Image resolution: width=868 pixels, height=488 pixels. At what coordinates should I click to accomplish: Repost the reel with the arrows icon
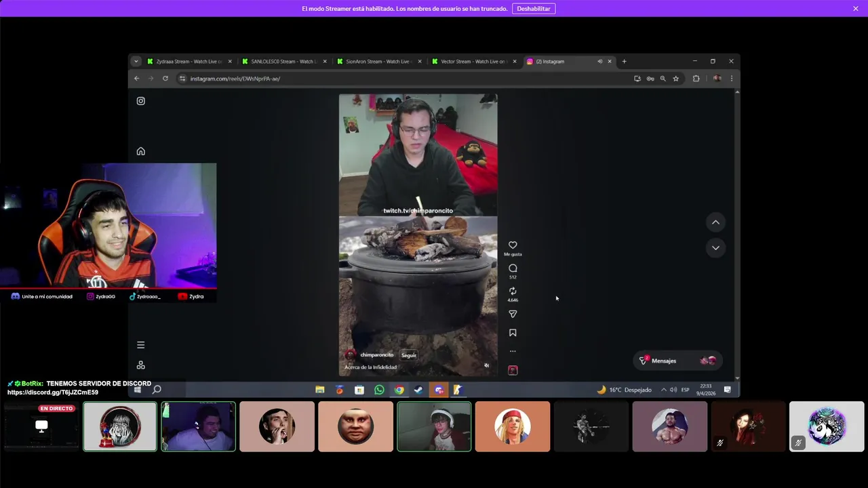(x=513, y=291)
